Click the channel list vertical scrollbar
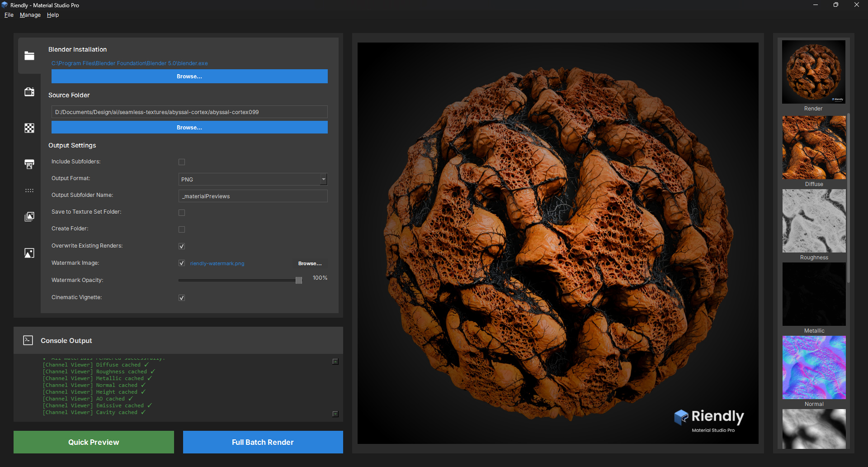Image resolution: width=868 pixels, height=467 pixels. pos(849,198)
